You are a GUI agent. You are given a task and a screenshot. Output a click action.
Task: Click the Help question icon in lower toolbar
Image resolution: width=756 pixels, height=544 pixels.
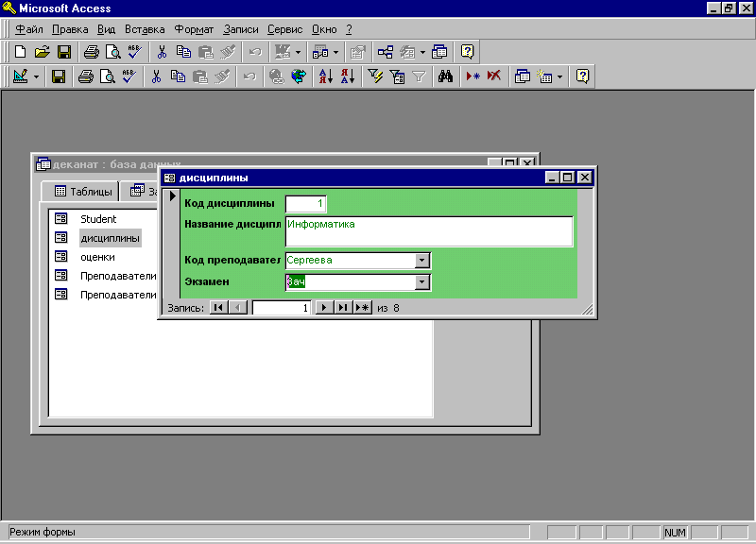[582, 76]
